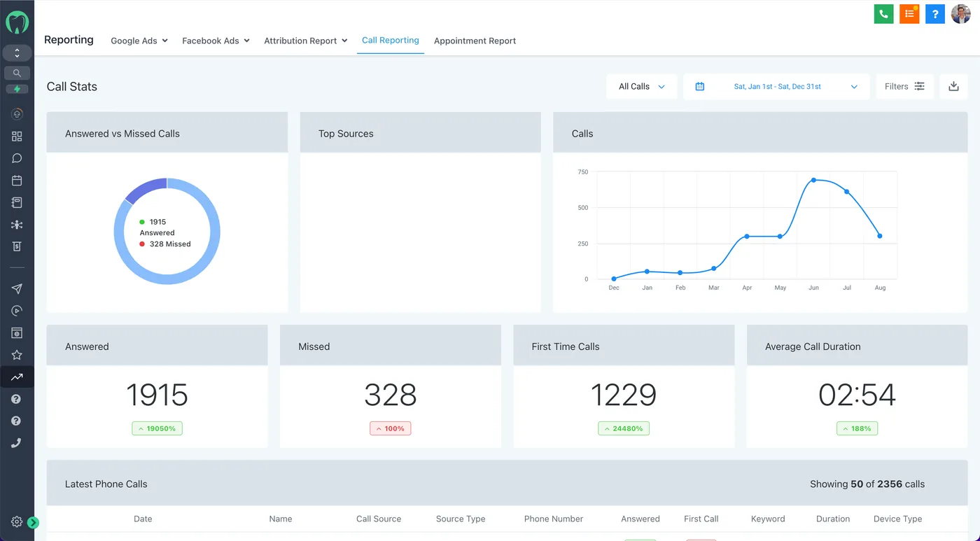Open the contacts notebook icon

17,203
